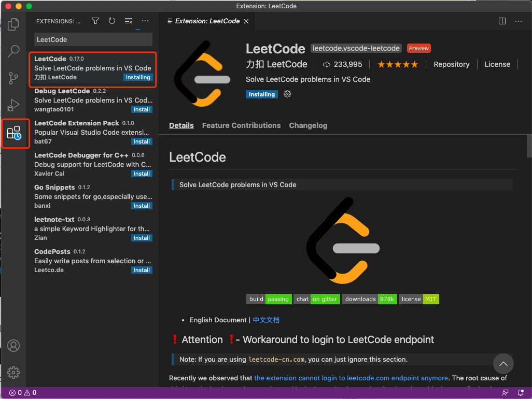532x399 pixels.
Task: Click scroll-to-top round arrow button
Action: click(503, 364)
